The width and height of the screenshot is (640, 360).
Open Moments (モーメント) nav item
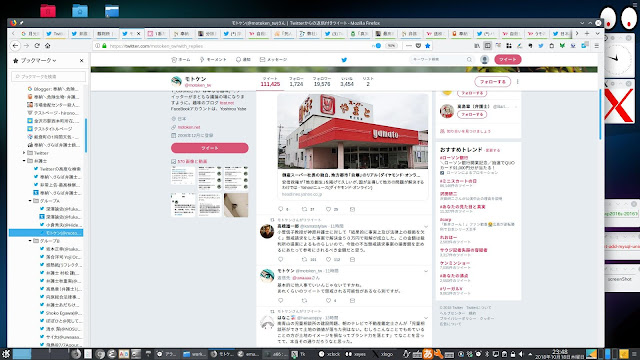(213, 60)
